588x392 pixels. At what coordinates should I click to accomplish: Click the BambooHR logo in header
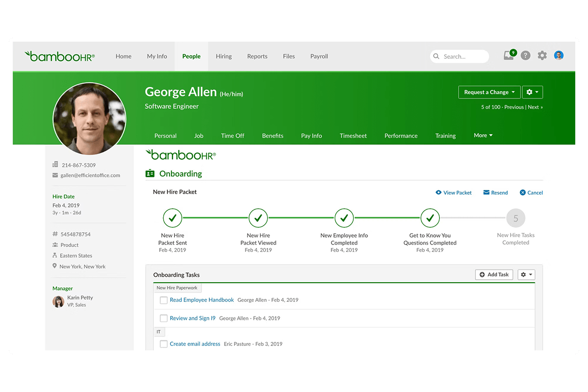(x=60, y=56)
